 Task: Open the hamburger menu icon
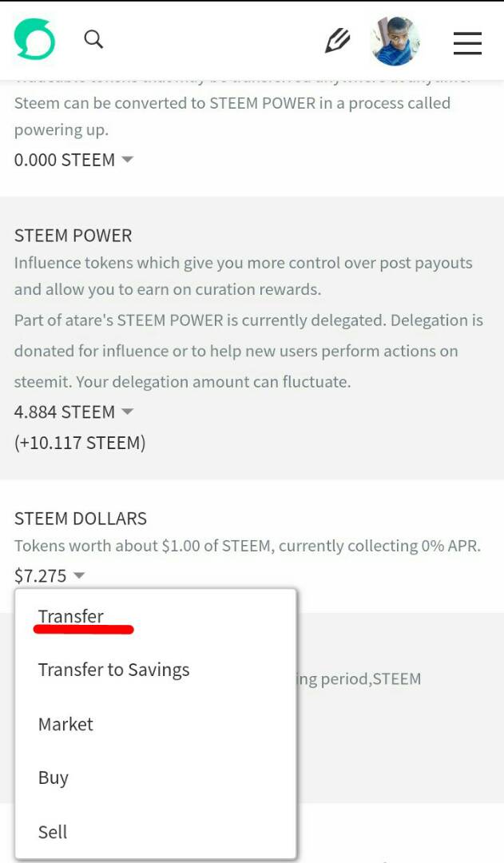(467, 42)
